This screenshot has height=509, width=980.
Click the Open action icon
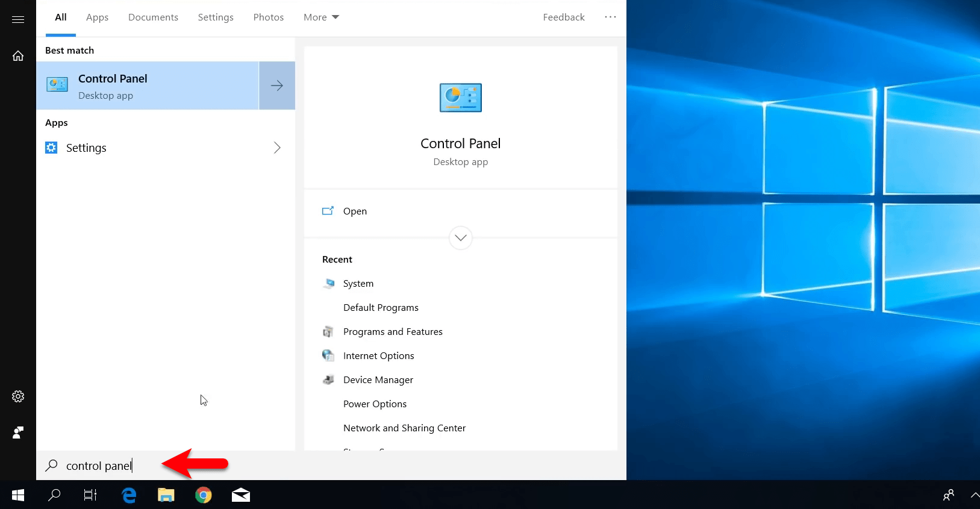[328, 211]
